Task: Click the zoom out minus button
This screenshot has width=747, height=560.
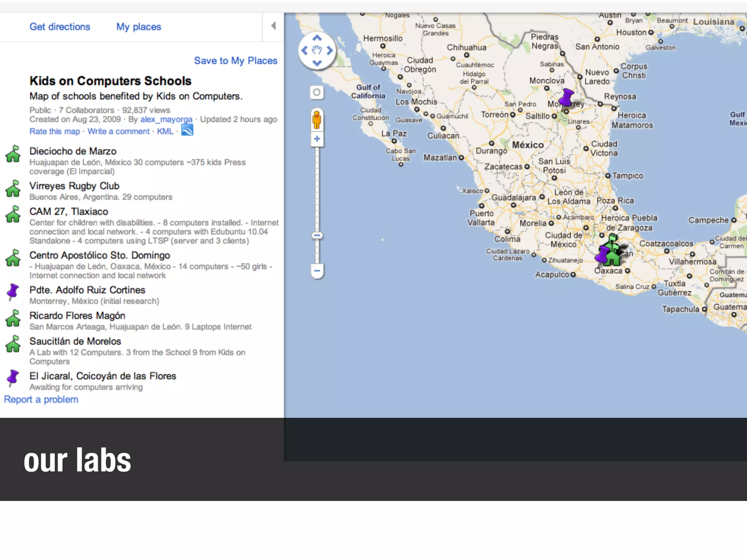Action: [317, 271]
